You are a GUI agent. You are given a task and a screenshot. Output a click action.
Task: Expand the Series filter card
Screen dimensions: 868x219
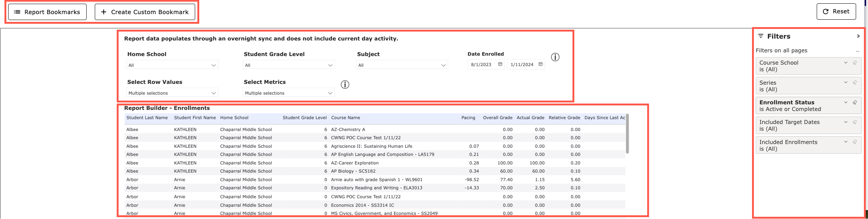(x=846, y=82)
